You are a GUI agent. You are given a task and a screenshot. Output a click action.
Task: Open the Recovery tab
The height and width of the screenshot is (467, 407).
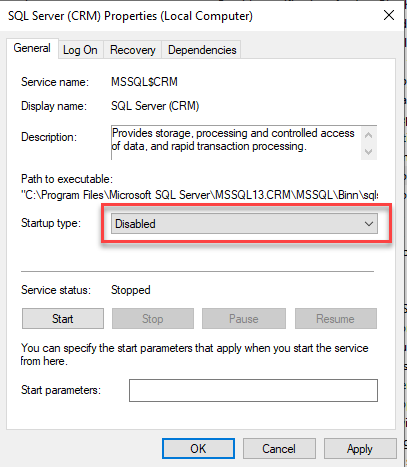pos(133,50)
